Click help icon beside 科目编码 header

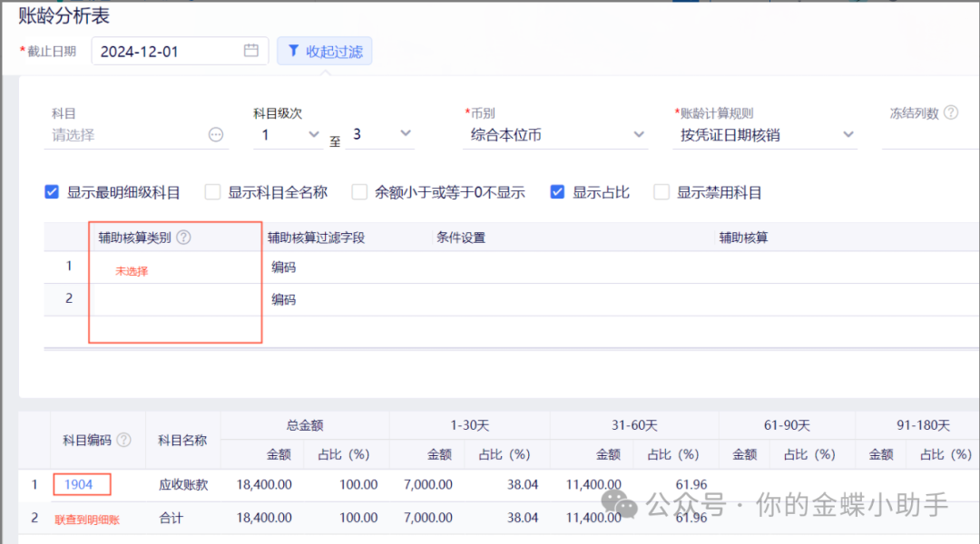coord(124,440)
